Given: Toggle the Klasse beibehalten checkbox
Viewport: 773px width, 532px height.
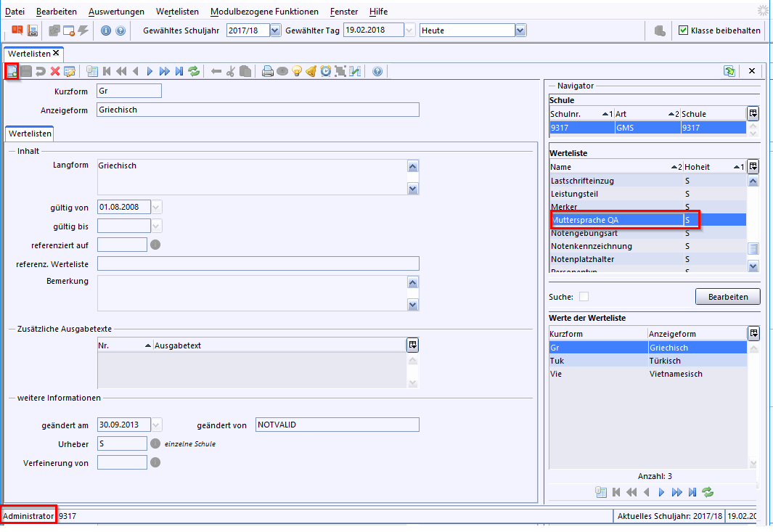Looking at the screenshot, I should point(683,30).
